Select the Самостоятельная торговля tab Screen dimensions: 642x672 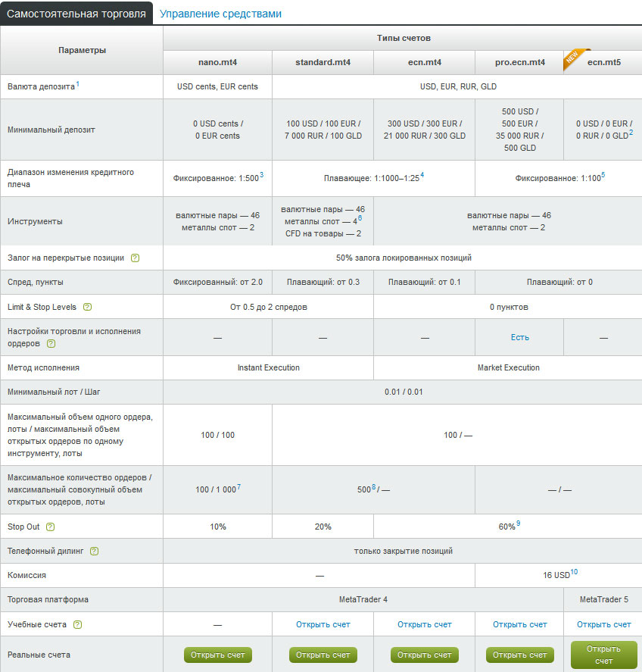(76, 14)
